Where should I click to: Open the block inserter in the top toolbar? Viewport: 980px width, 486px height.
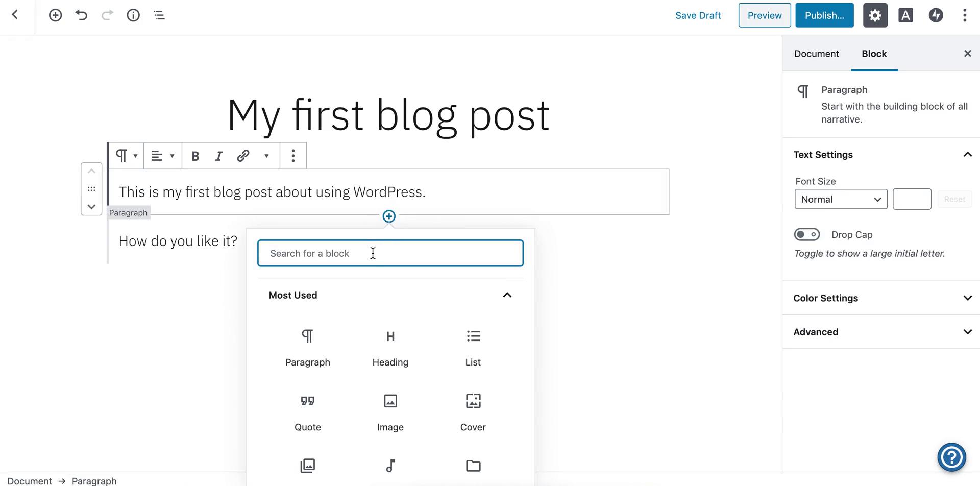click(x=55, y=15)
